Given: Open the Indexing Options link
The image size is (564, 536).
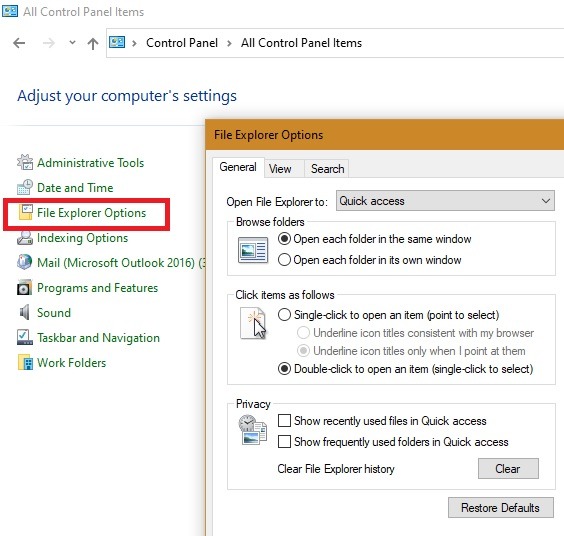Looking at the screenshot, I should coord(82,238).
